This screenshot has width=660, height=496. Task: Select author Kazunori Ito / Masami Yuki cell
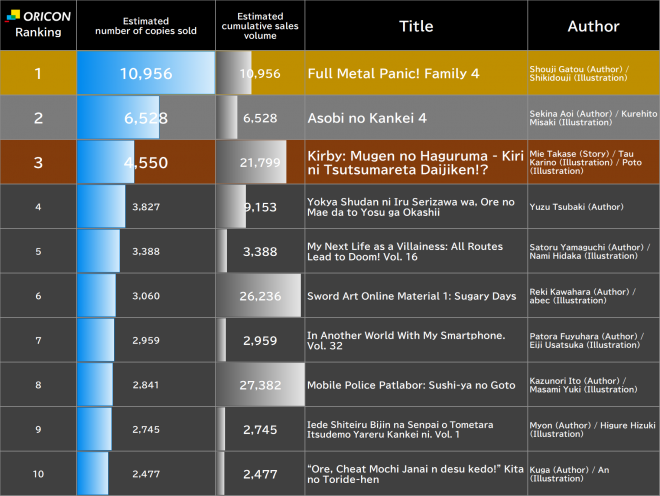[593, 385]
